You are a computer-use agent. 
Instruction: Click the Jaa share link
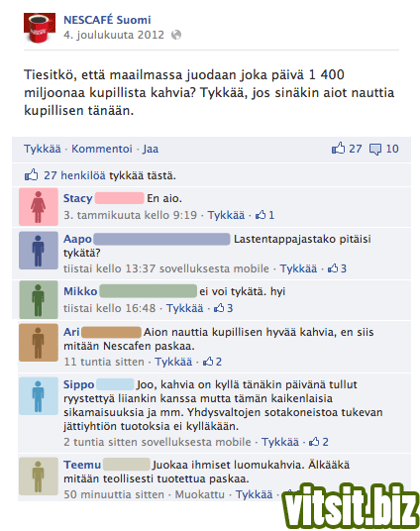coord(151,149)
